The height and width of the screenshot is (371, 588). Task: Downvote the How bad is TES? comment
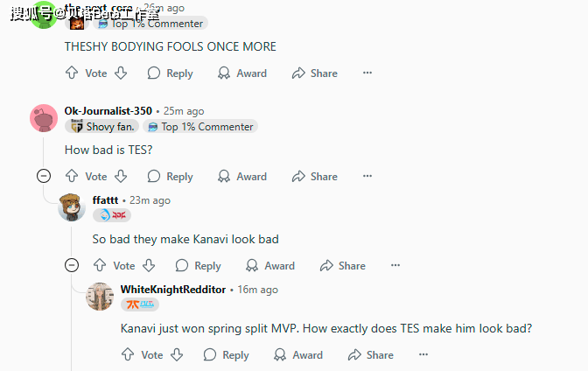click(121, 176)
